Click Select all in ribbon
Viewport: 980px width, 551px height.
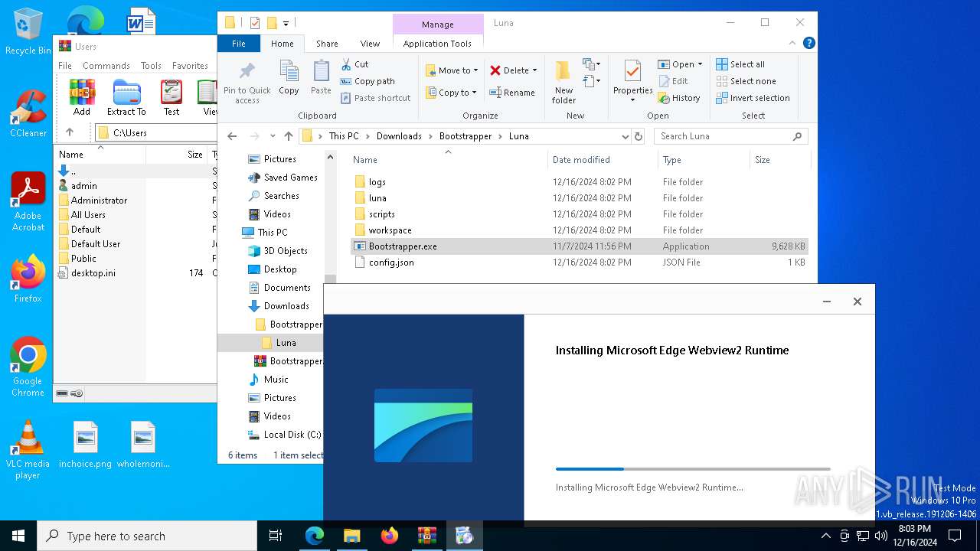pos(740,64)
